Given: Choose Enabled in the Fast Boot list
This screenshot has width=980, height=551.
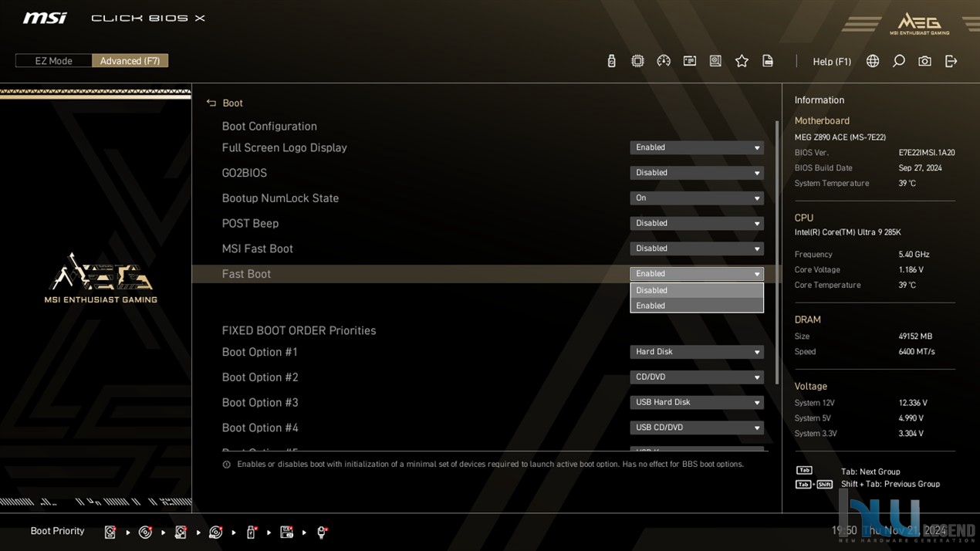Looking at the screenshot, I should tap(697, 306).
